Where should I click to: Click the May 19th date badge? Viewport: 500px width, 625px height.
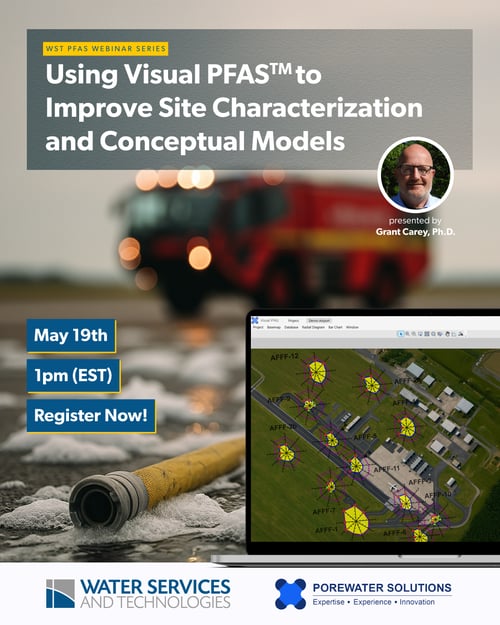71,336
